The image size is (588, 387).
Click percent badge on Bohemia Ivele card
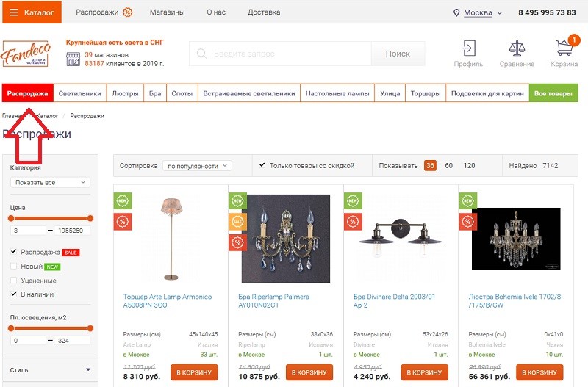[x=468, y=222]
